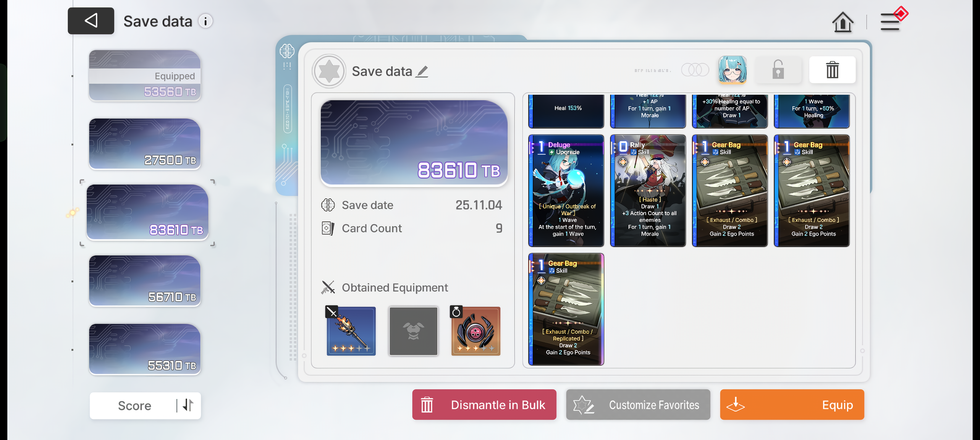Select the 27500 TB save entry

pos(145,144)
